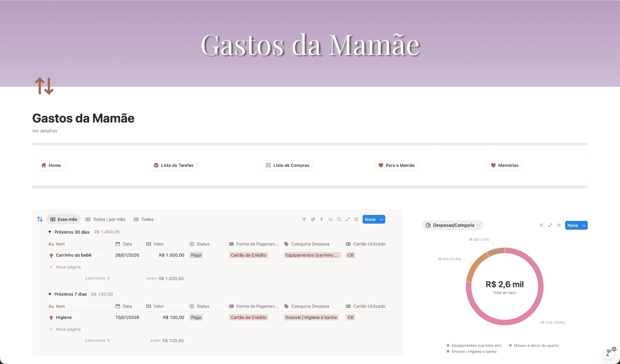Open dropdown arrow of table's Nova button
The height and width of the screenshot is (364, 620).
click(x=381, y=219)
